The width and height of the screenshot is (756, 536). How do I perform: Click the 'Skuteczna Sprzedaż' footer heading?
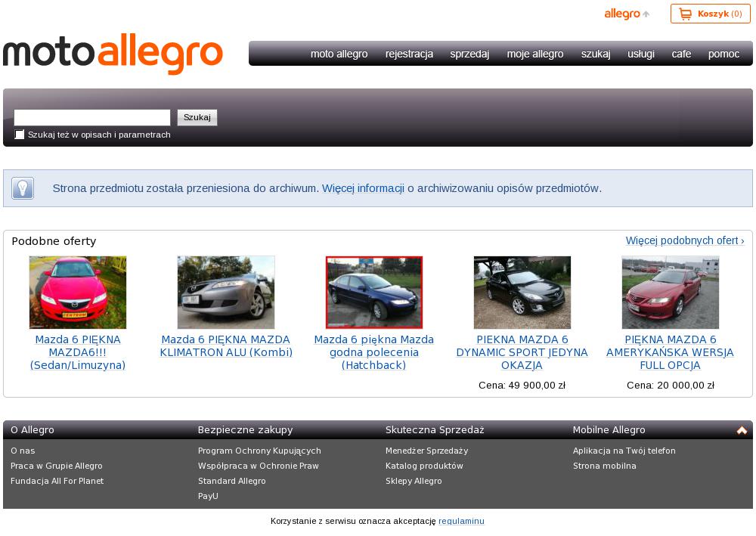(x=435, y=430)
